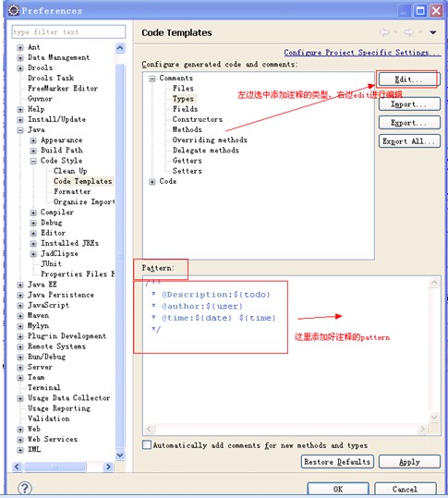Click tree horizontal scroll left arrow
448x498 pixels.
tap(18, 467)
